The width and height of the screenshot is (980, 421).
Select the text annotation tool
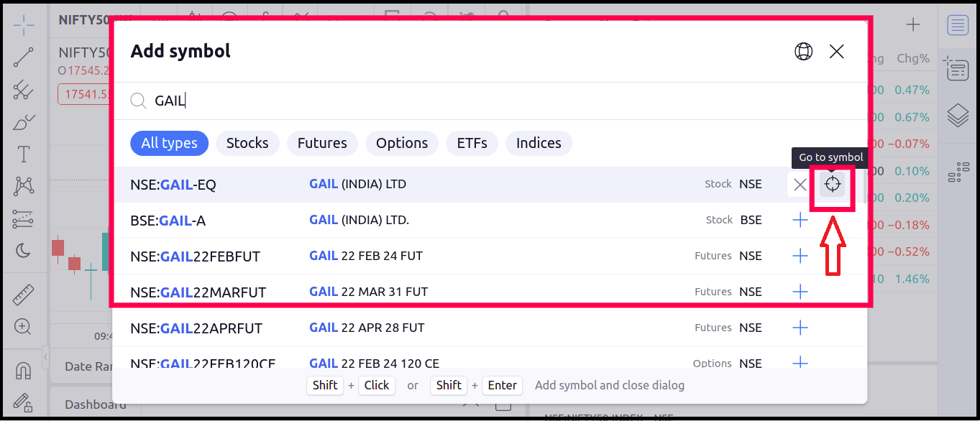[x=24, y=154]
